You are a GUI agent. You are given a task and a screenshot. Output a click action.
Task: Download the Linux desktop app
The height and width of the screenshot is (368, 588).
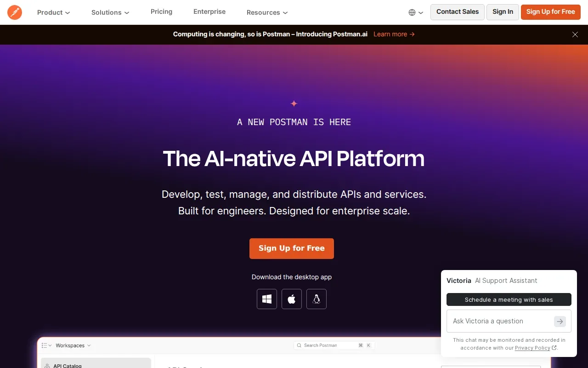pyautogui.click(x=317, y=299)
